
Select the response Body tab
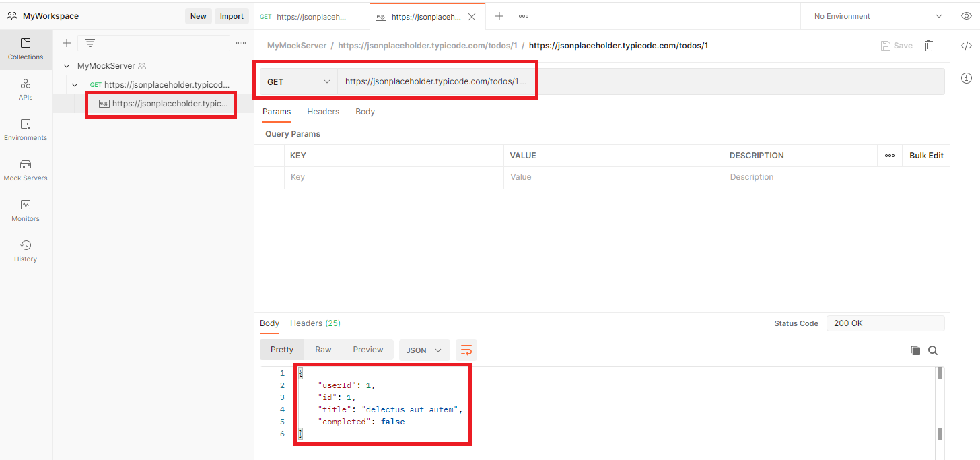pos(269,323)
